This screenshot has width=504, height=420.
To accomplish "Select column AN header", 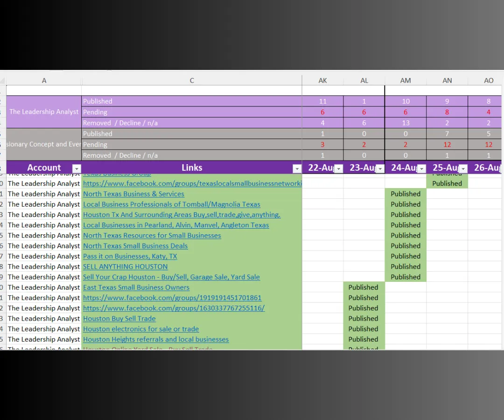I will click(447, 80).
